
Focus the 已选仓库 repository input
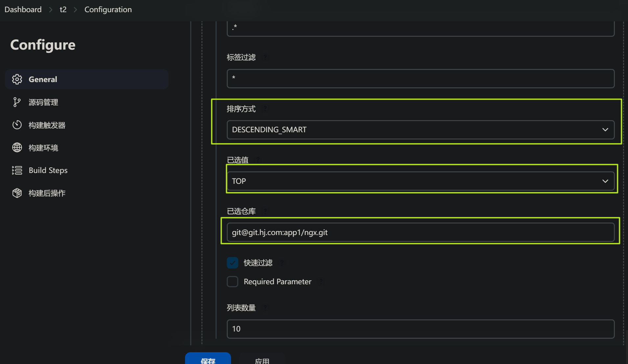[420, 232]
